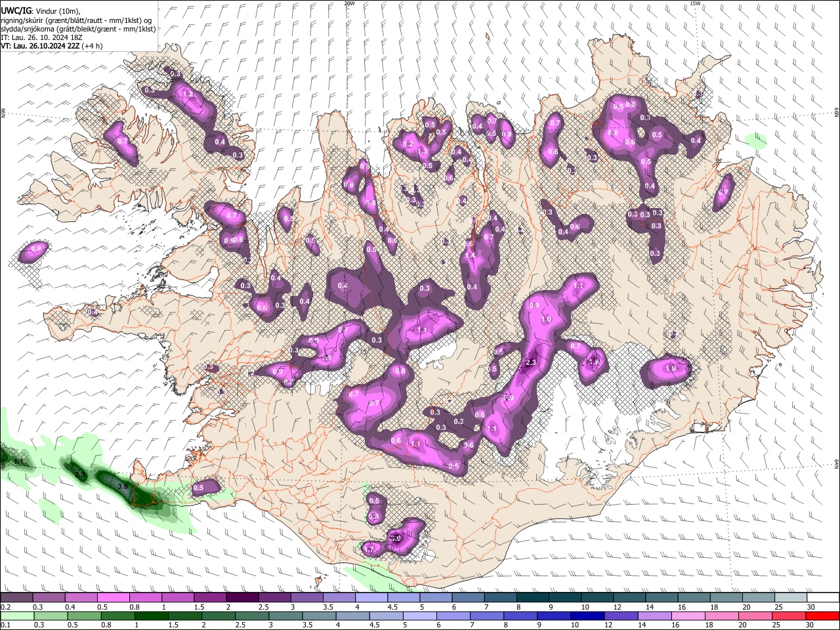Click the '0.1' label in the lower legend row
Screen dimensions: 840x630
coord(5,625)
